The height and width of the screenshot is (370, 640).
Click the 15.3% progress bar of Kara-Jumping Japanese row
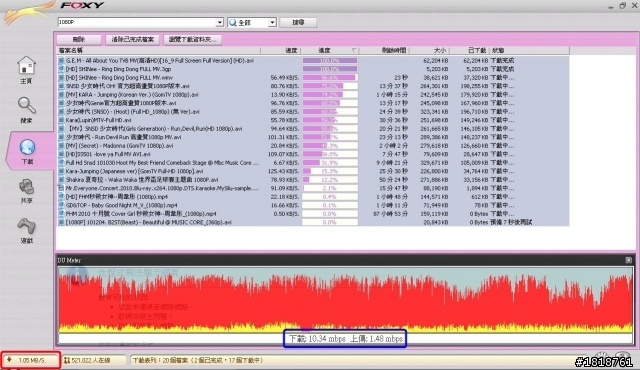click(x=330, y=171)
